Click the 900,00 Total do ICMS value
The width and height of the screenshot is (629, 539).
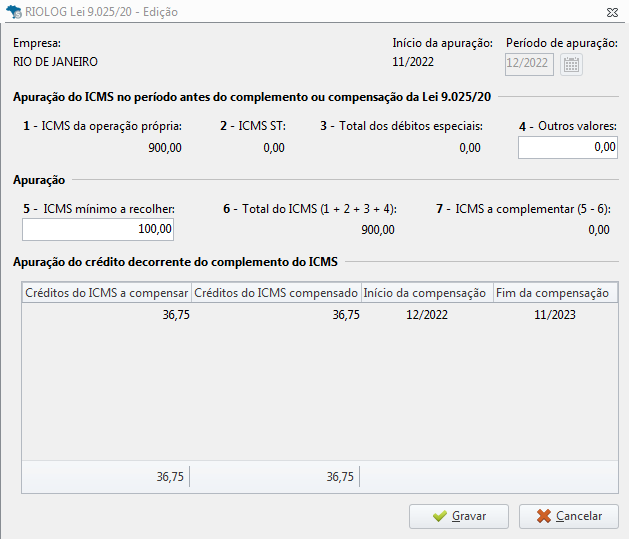(x=378, y=230)
